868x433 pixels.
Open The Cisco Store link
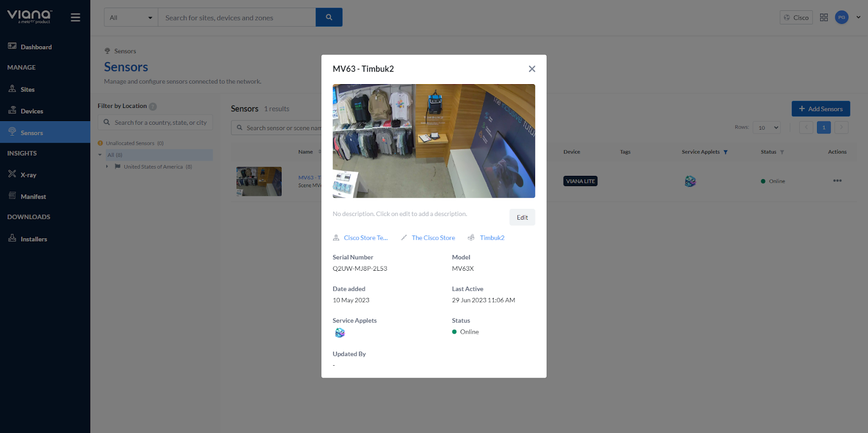pyautogui.click(x=433, y=238)
